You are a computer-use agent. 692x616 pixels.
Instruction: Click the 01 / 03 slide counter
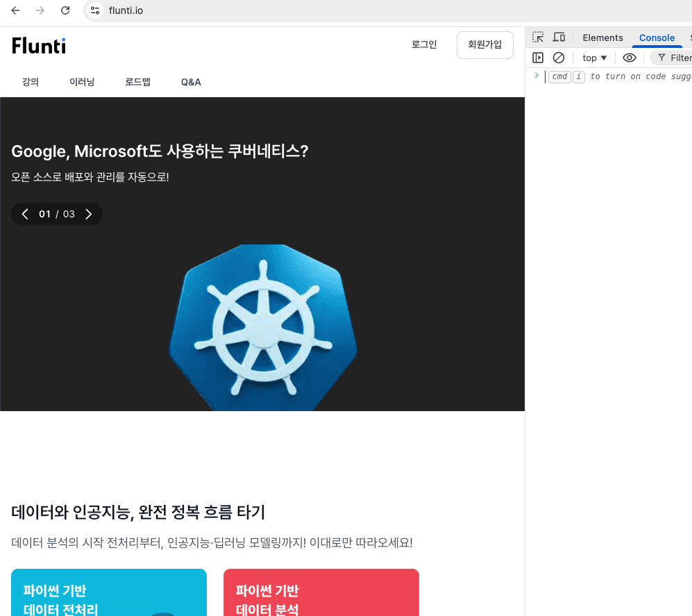[57, 214]
